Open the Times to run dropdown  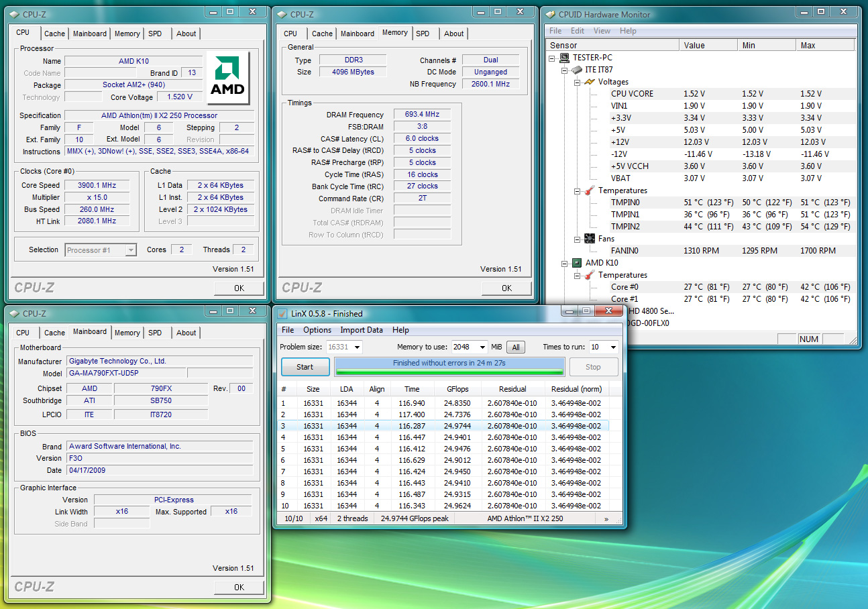click(x=612, y=347)
